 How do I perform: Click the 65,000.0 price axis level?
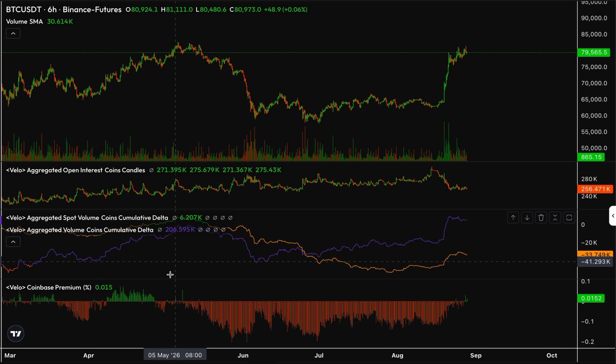click(x=594, y=99)
